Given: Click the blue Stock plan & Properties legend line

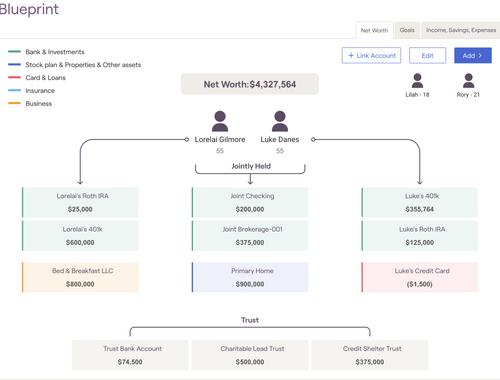Looking at the screenshot, I should [x=14, y=65].
